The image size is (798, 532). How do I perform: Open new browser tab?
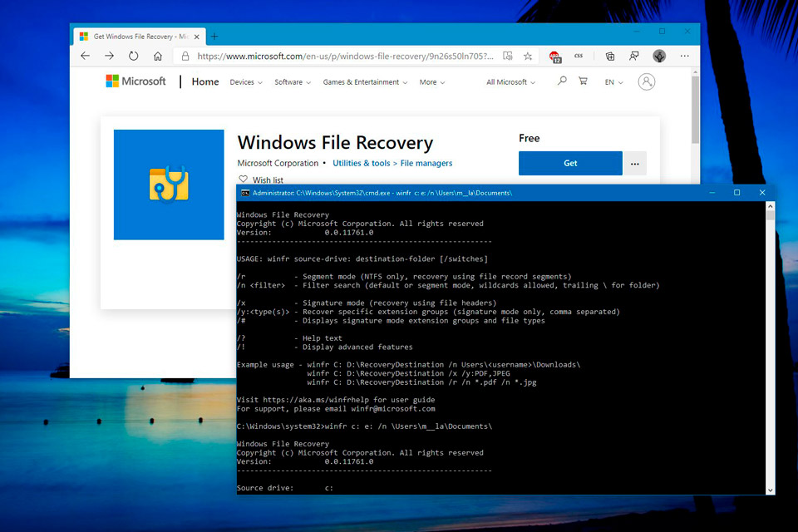tap(214, 37)
